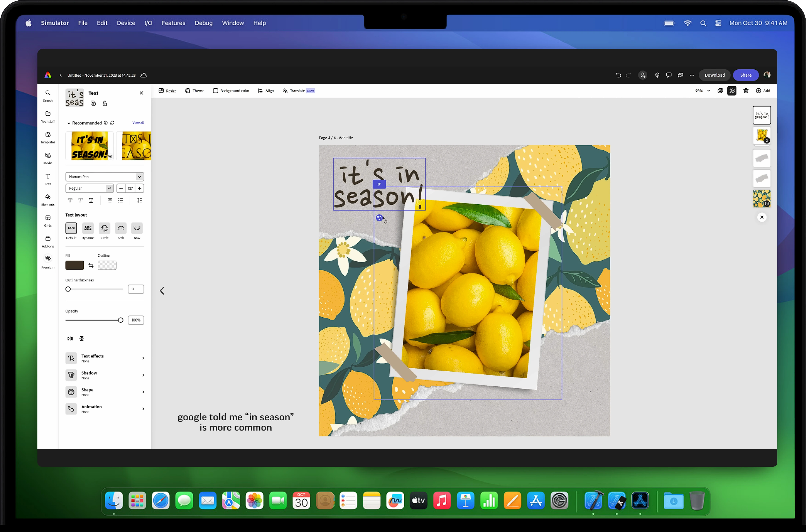
Task: Click the dark Fill color swatch
Action: click(x=75, y=265)
